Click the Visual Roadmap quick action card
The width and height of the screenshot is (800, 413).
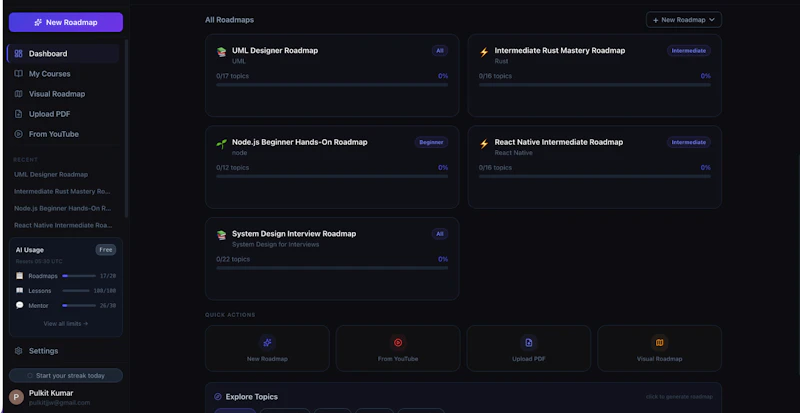pyautogui.click(x=660, y=348)
